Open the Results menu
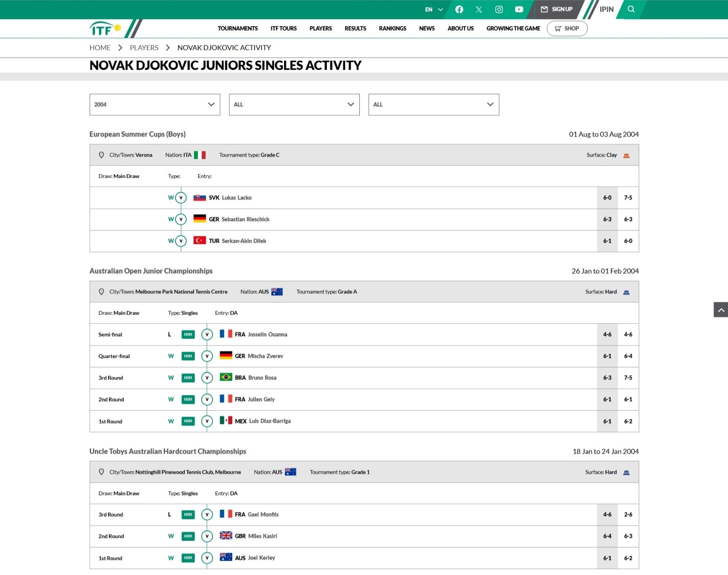The image size is (728, 575). click(356, 29)
